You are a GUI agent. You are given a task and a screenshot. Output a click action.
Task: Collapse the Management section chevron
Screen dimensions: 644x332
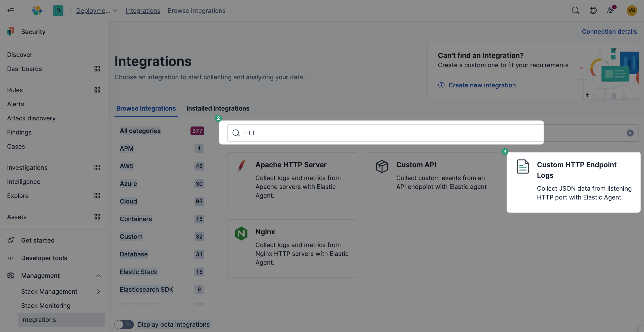coord(98,276)
